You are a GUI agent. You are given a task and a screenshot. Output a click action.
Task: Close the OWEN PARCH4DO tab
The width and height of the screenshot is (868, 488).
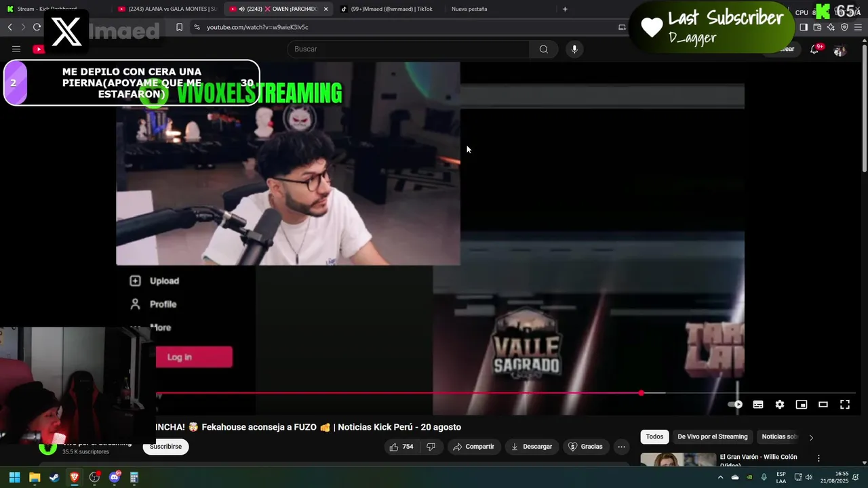[x=326, y=9]
